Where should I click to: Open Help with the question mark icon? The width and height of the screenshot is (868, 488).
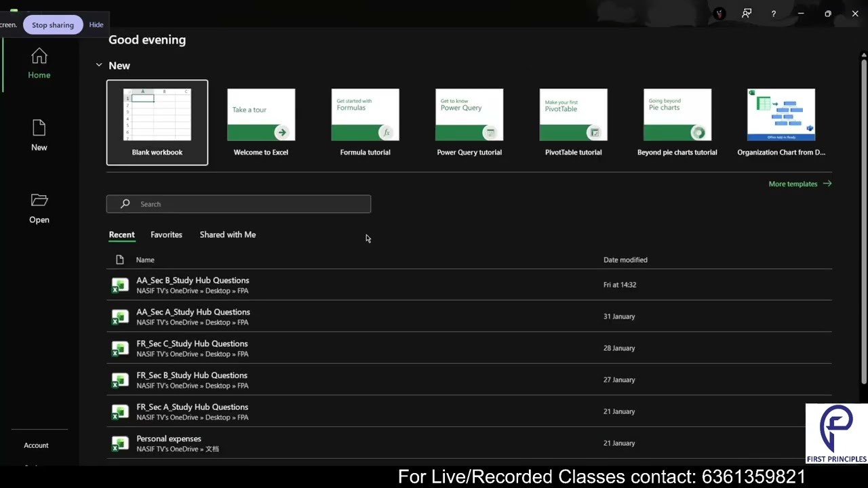coord(774,14)
